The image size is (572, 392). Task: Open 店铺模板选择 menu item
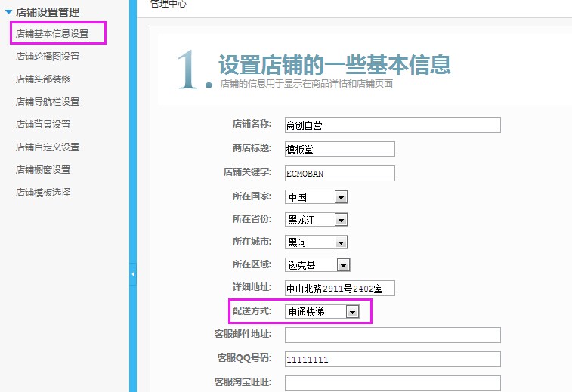[43, 192]
